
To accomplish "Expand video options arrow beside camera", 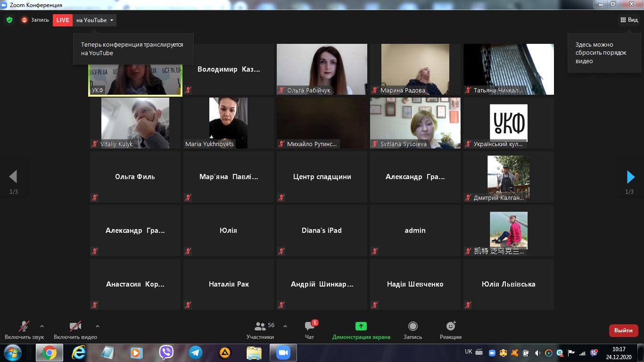I will tap(98, 326).
